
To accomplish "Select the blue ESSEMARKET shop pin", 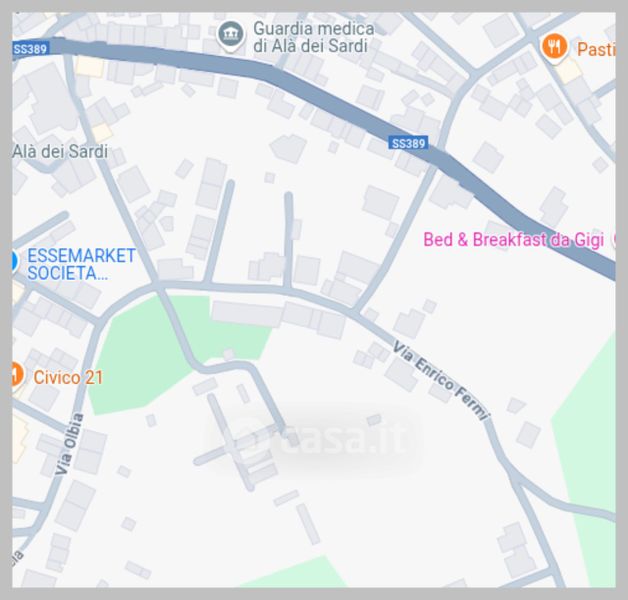I will click(14, 261).
